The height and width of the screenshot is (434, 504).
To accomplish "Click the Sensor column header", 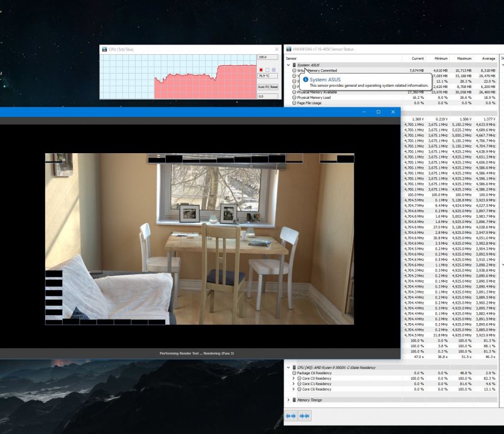I will pos(291,58).
